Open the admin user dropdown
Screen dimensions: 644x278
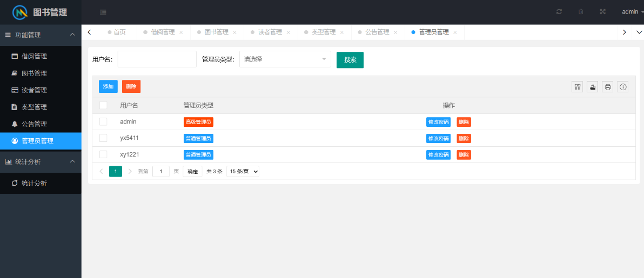tap(633, 12)
